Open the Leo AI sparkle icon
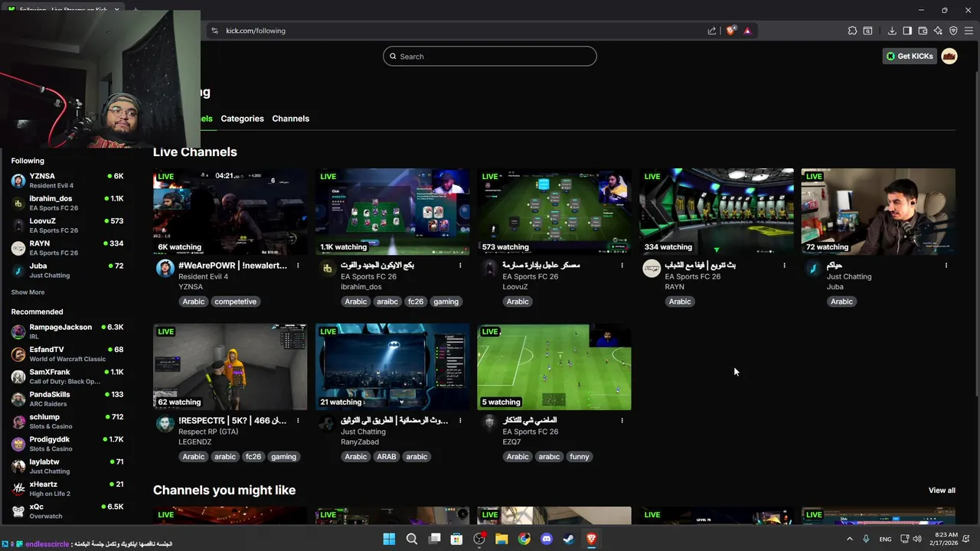980x551 pixels. (938, 31)
